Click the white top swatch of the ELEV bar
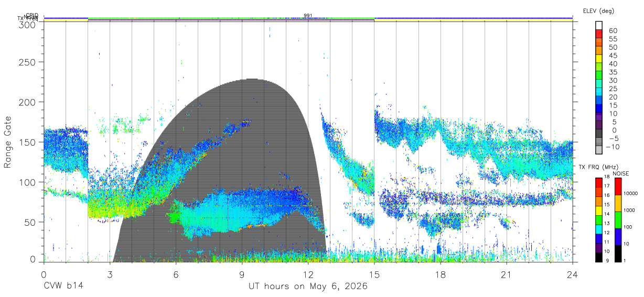The height and width of the screenshot is (297, 644). pyautogui.click(x=599, y=25)
